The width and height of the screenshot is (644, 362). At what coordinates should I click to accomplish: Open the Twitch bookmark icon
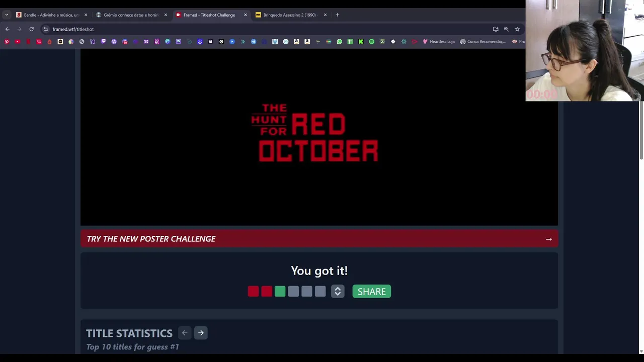pyautogui.click(x=103, y=41)
